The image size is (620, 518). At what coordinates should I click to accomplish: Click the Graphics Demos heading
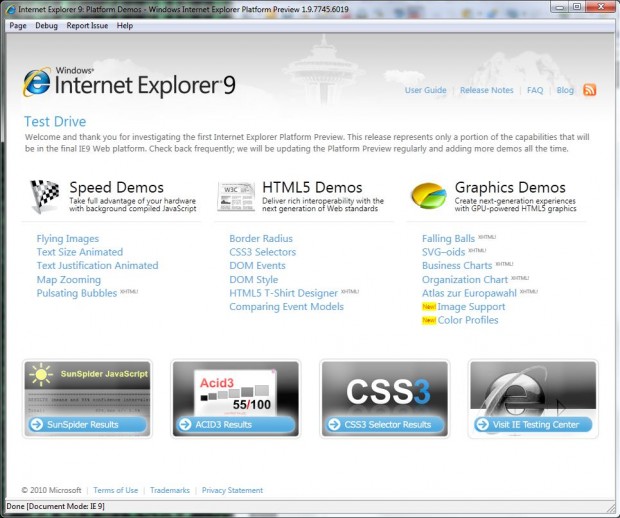coord(510,187)
